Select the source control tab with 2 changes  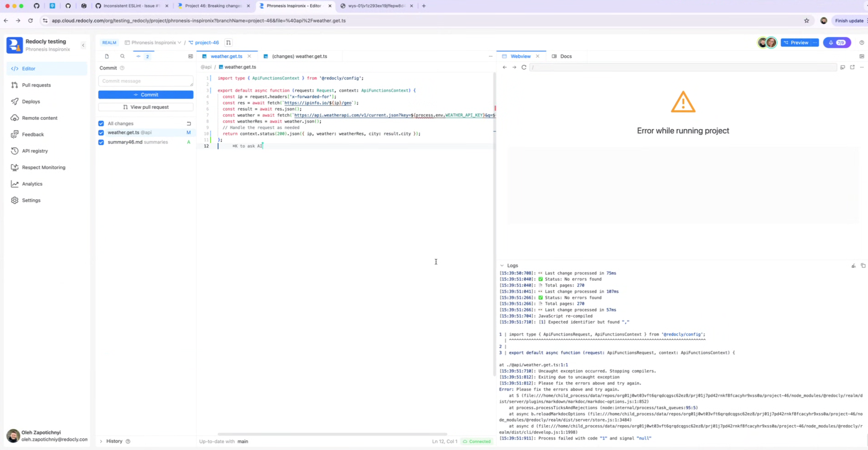[x=143, y=56]
